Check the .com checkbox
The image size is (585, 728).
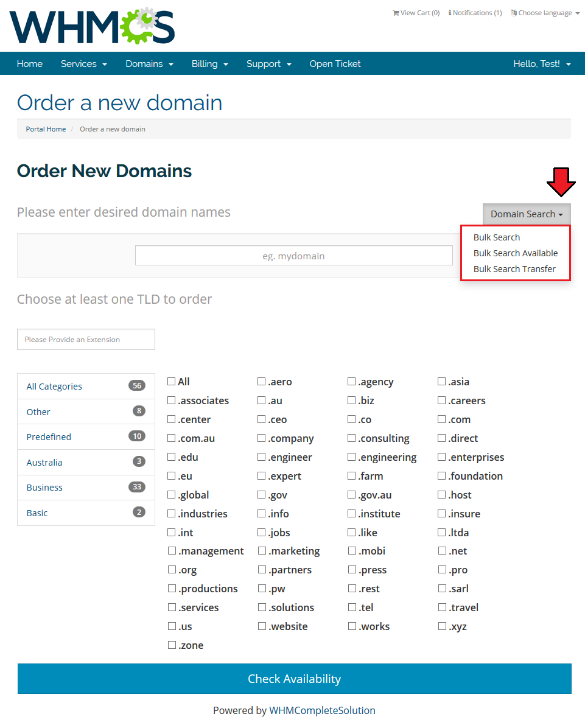click(x=441, y=419)
